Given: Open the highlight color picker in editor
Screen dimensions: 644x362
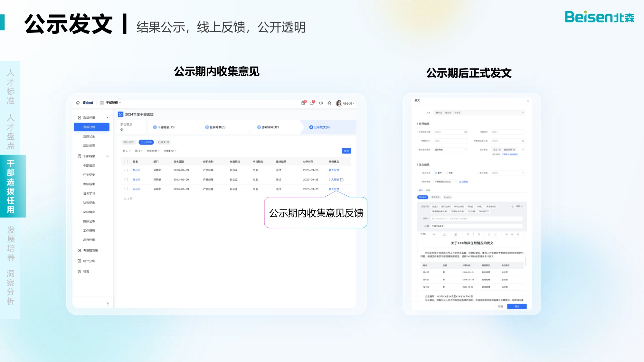Looking at the screenshot, I should pyautogui.click(x=456, y=234).
